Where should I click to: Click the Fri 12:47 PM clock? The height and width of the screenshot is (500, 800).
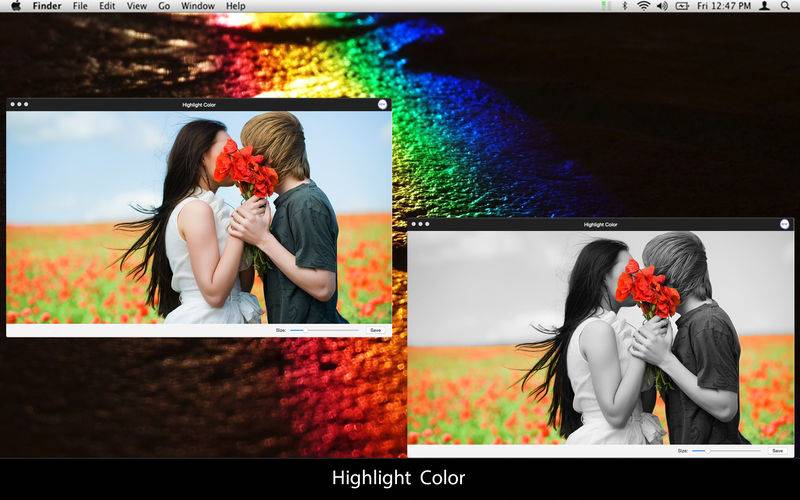724,6
